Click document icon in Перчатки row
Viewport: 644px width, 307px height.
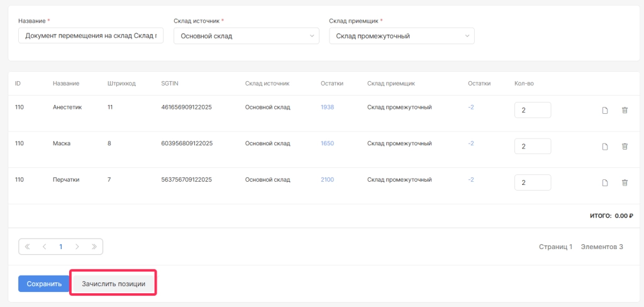pos(605,183)
